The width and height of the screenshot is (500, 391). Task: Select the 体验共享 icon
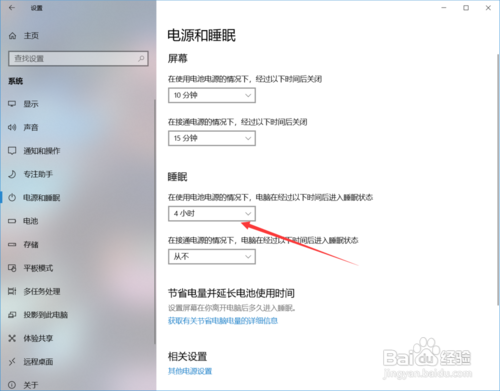coord(12,338)
